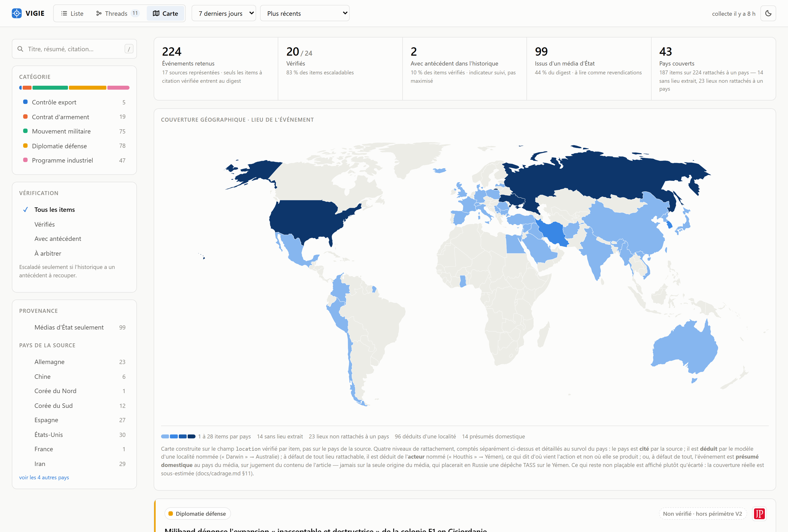Toggle dark mode moon icon
The image size is (788, 532).
click(x=768, y=13)
